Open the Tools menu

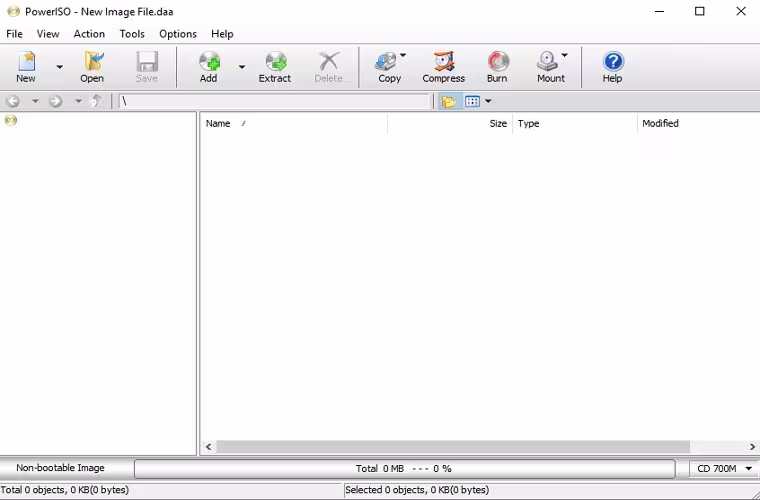pyautogui.click(x=132, y=34)
